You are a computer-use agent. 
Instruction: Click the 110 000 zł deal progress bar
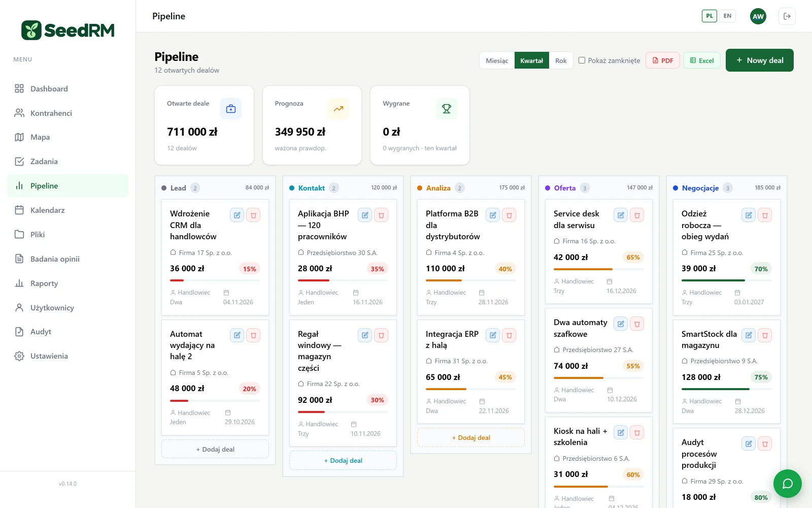(x=471, y=280)
